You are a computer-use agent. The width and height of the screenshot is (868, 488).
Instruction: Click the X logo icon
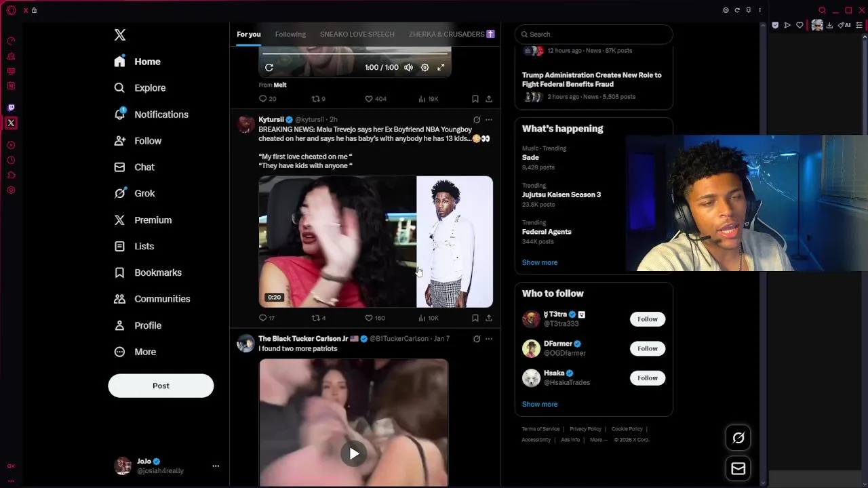[x=119, y=35]
